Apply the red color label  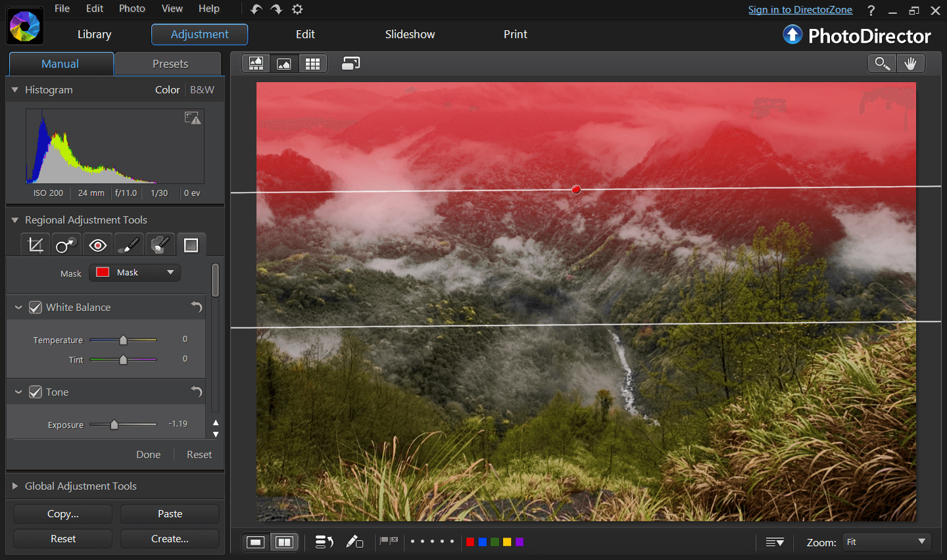(470, 542)
